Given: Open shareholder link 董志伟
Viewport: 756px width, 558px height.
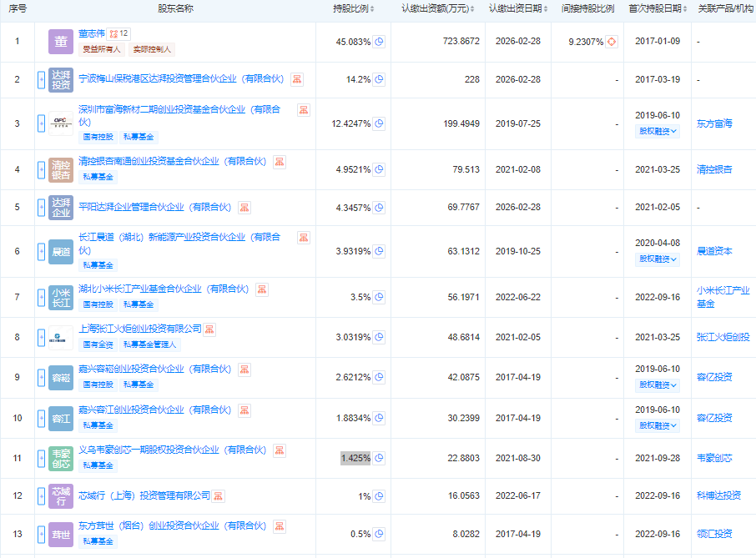Looking at the screenshot, I should (93, 34).
